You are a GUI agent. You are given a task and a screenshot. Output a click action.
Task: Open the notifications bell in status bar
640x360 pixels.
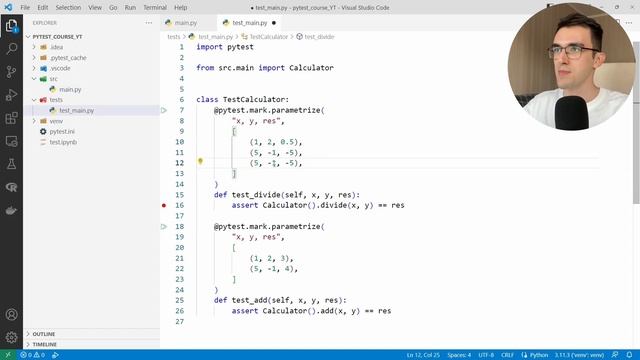629,355
